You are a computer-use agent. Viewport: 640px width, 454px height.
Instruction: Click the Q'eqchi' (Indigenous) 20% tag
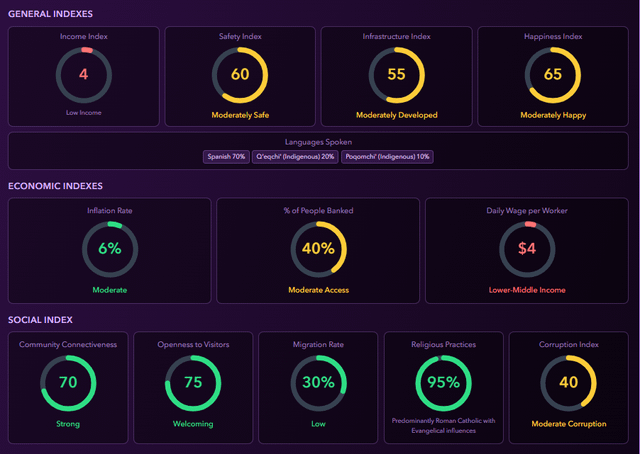click(x=294, y=156)
